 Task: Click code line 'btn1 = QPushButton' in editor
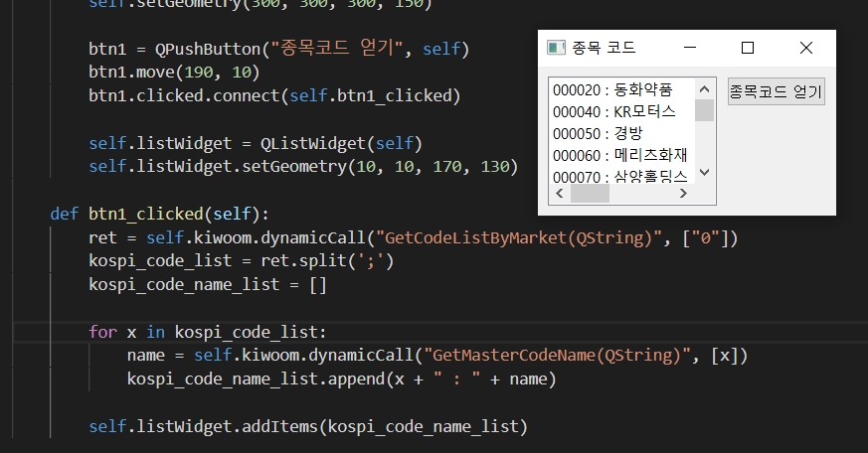click(x=279, y=49)
